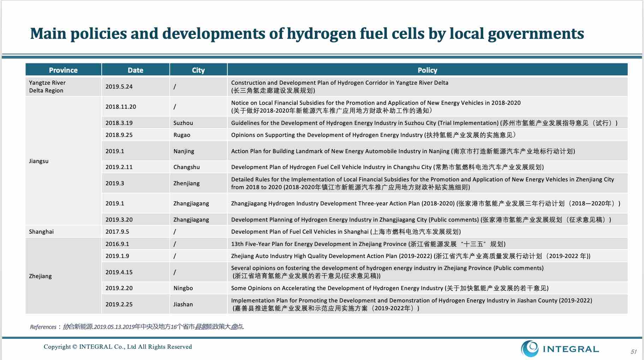Click the INTEGRAL wordmark text
Viewport: 644px width, 360px height.
click(571, 349)
